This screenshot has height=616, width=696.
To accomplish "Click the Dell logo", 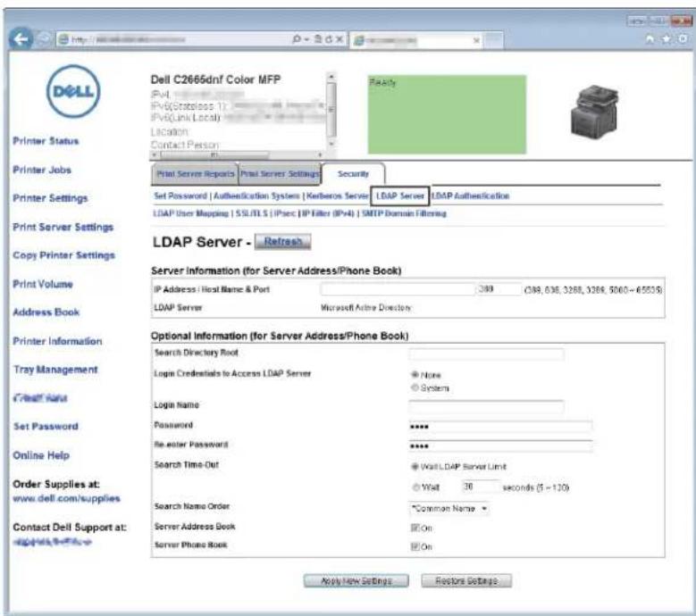I will tap(73, 91).
